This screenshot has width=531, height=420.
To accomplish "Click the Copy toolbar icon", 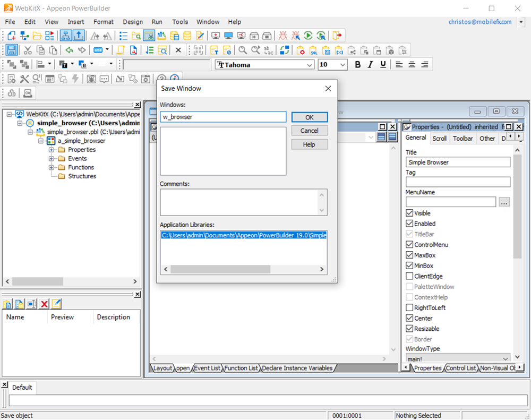I will pyautogui.click(x=40, y=50).
